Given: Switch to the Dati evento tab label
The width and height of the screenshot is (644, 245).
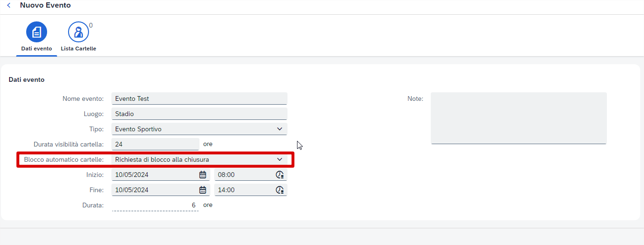Looking at the screenshot, I should coord(37,49).
